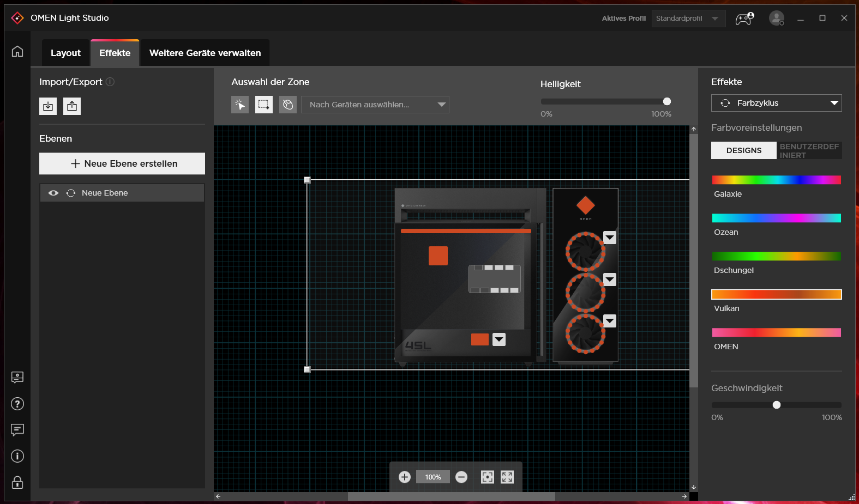Choose the Vulkan color preset
The width and height of the screenshot is (859, 504).
click(x=777, y=294)
